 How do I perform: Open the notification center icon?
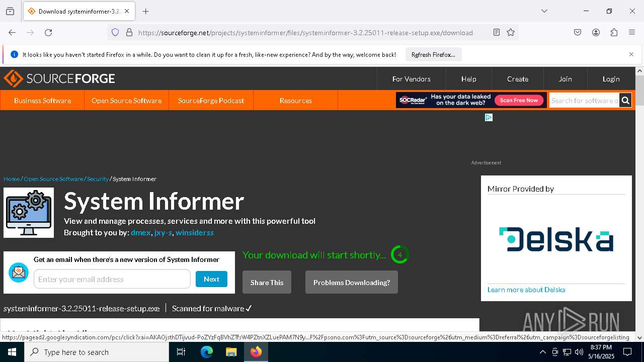(627, 352)
